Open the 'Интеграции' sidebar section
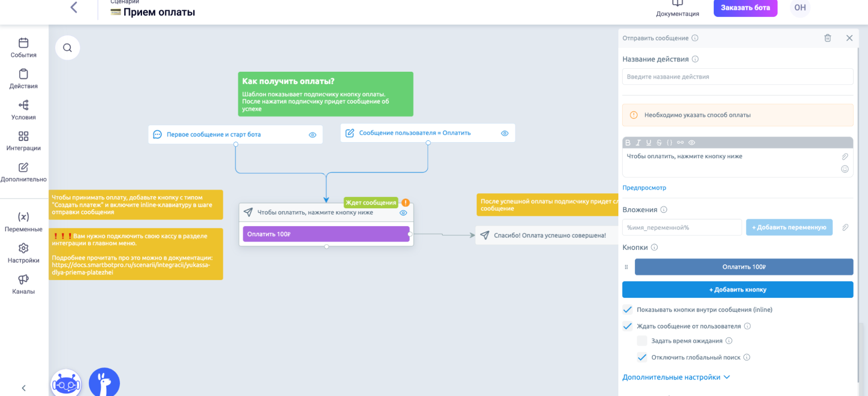 23,141
